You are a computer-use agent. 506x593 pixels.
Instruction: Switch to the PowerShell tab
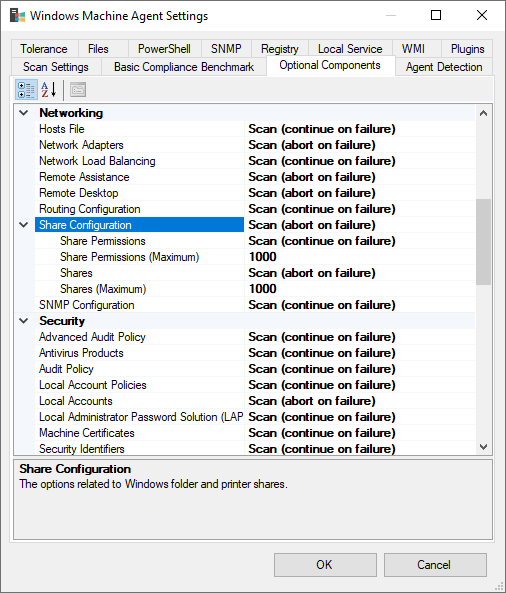tap(164, 49)
